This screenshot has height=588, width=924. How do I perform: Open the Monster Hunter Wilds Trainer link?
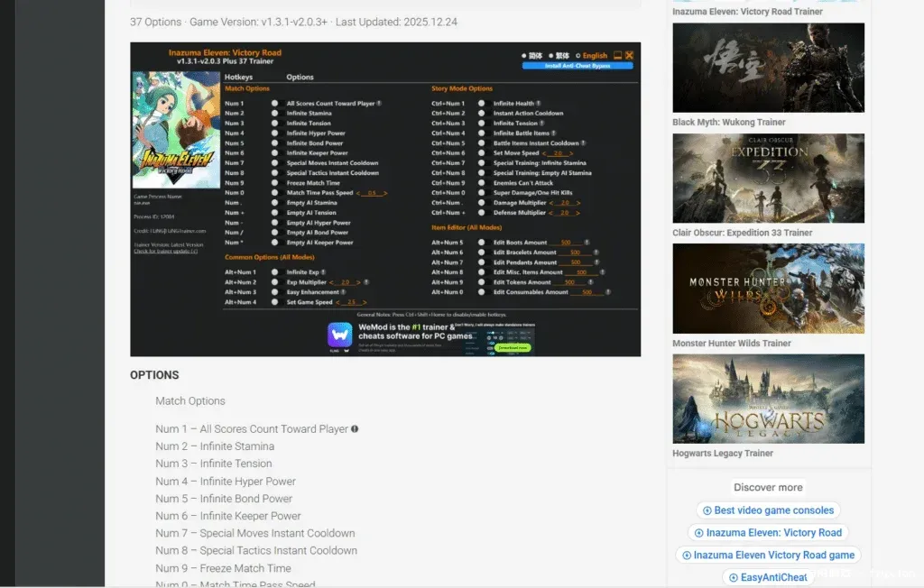click(x=731, y=343)
